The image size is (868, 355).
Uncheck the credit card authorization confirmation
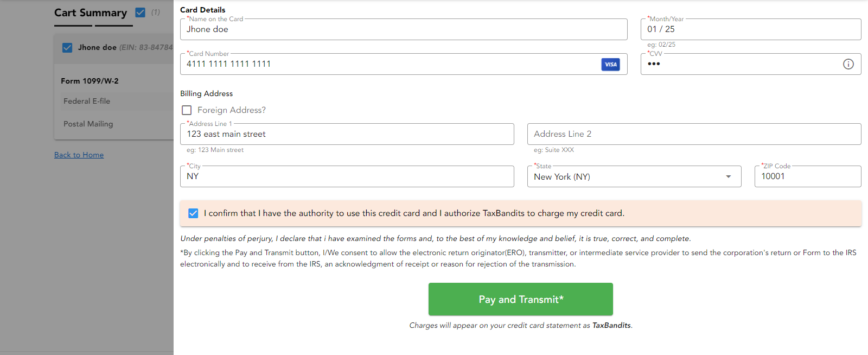193,213
